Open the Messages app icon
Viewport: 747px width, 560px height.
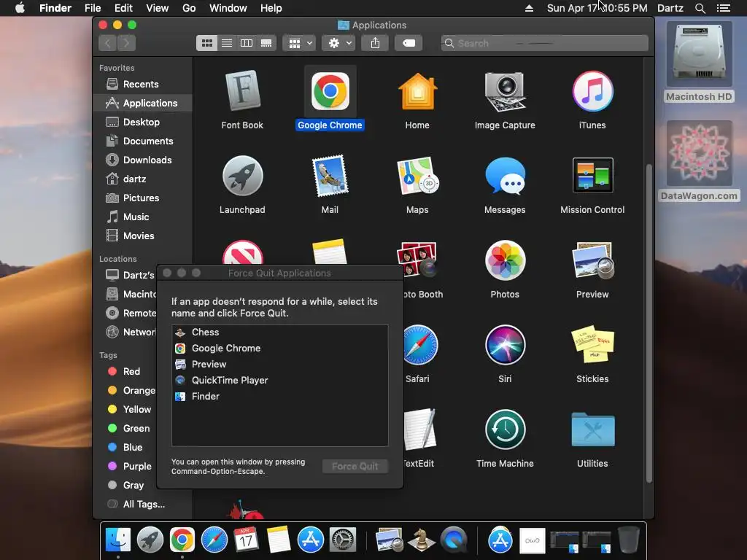(505, 176)
